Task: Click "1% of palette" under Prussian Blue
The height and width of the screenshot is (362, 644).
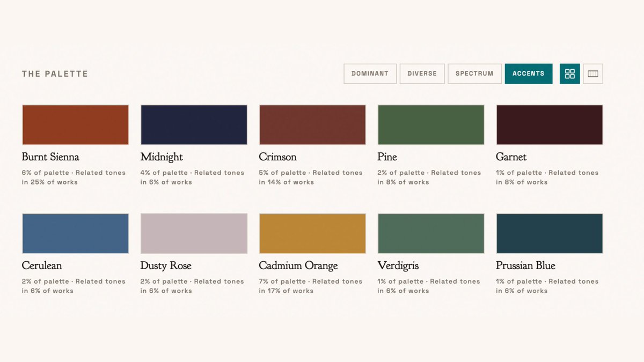Action: (x=519, y=282)
